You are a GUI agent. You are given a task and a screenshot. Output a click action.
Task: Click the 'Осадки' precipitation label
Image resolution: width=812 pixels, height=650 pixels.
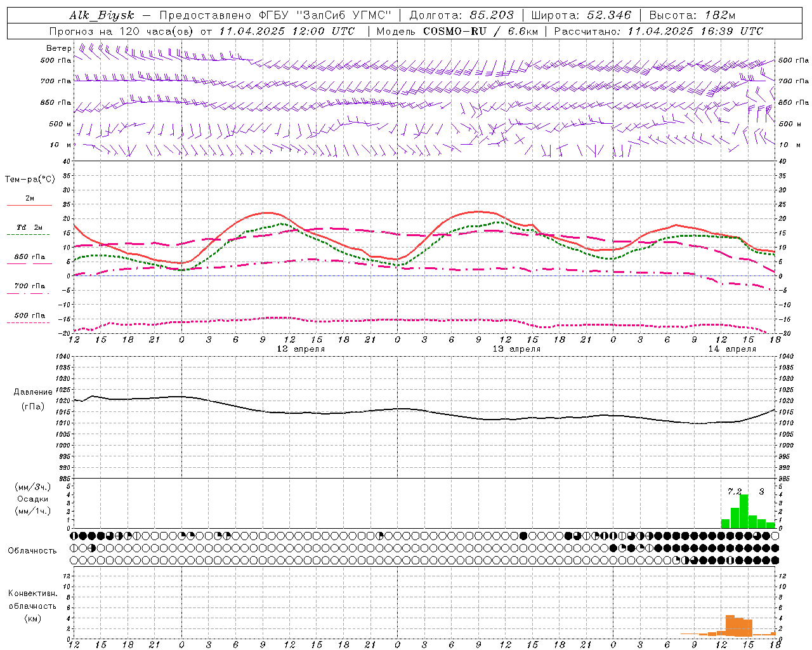coord(32,499)
